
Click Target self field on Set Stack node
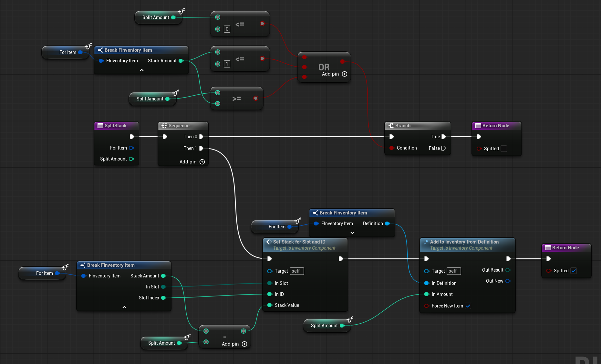(297, 271)
